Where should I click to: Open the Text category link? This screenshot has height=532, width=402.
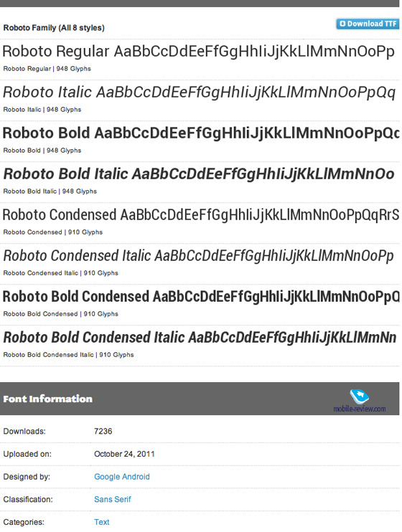point(102,522)
